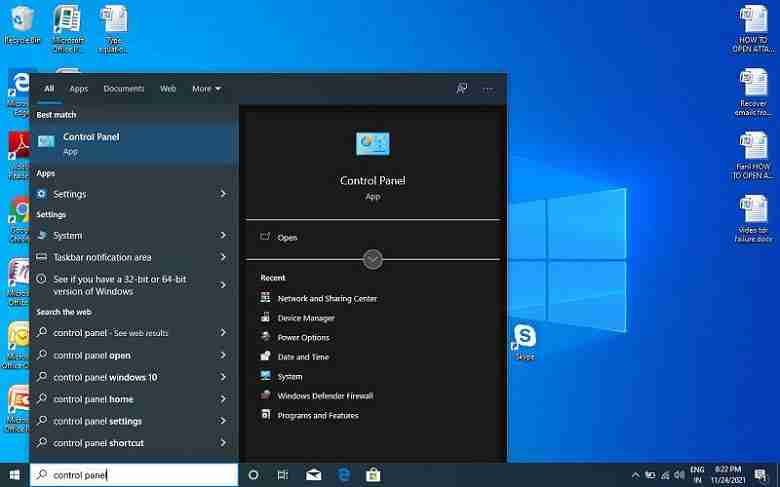
Task: Expand the Settings app result arrow
Action: (223, 194)
